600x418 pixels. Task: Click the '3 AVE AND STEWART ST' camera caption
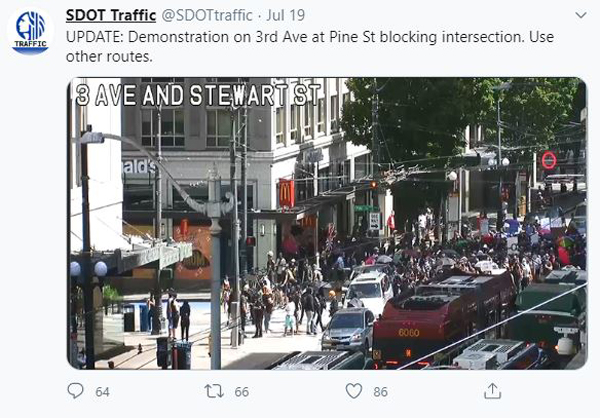(x=198, y=95)
